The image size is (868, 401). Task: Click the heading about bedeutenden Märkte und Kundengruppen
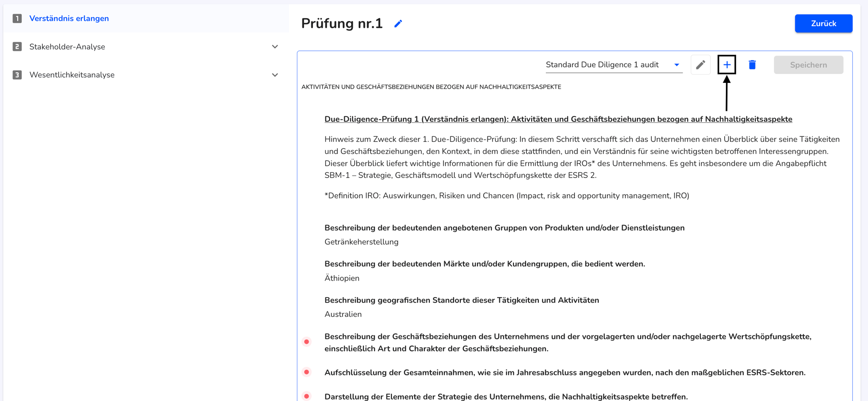coord(484,264)
